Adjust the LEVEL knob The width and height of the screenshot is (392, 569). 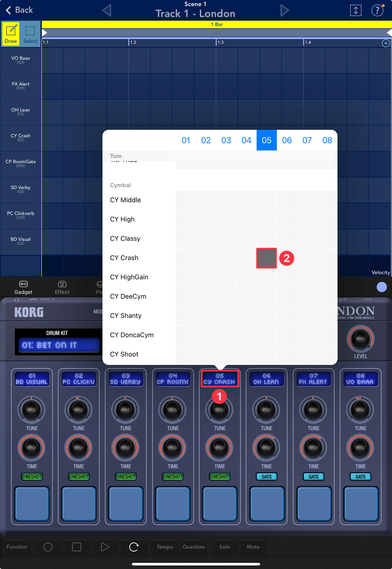point(360,339)
